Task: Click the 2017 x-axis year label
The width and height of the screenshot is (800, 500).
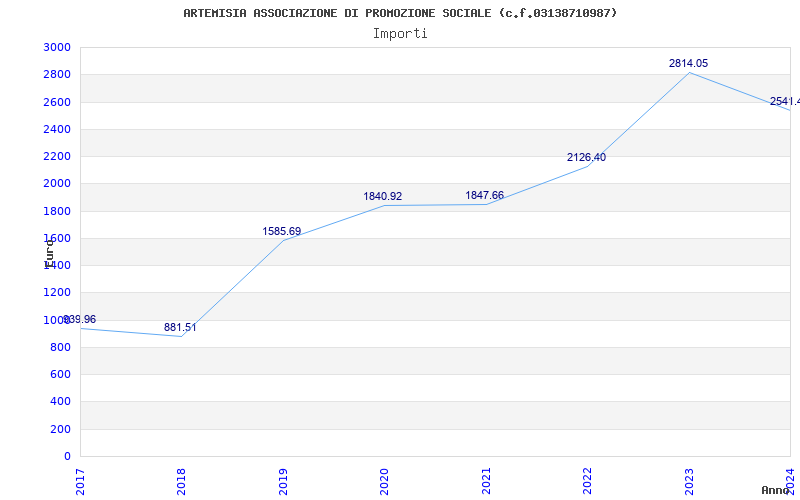Action: tap(80, 481)
